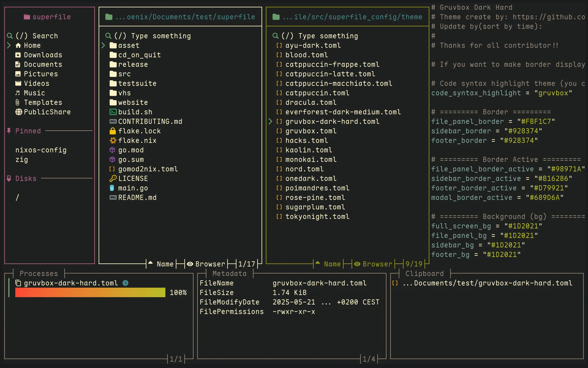Expand the Home entry chevron in the sidebar
Image resolution: width=588 pixels, height=368 pixels.
coord(9,45)
